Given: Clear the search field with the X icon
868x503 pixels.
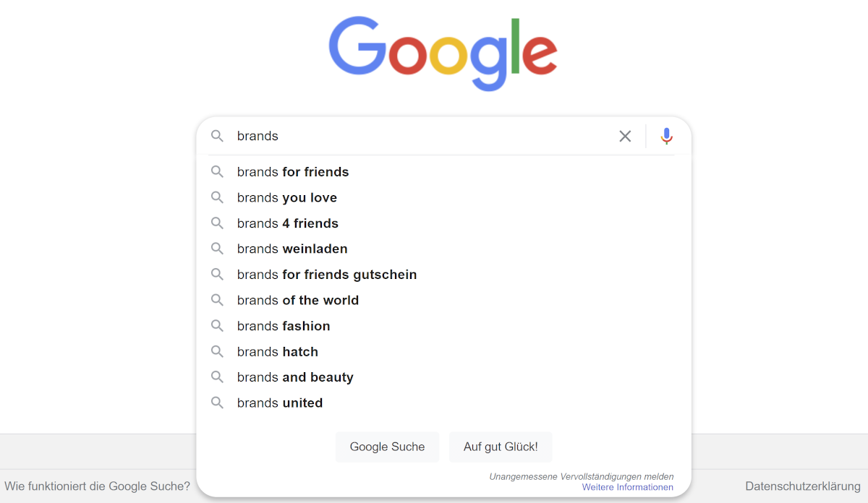Looking at the screenshot, I should point(625,136).
